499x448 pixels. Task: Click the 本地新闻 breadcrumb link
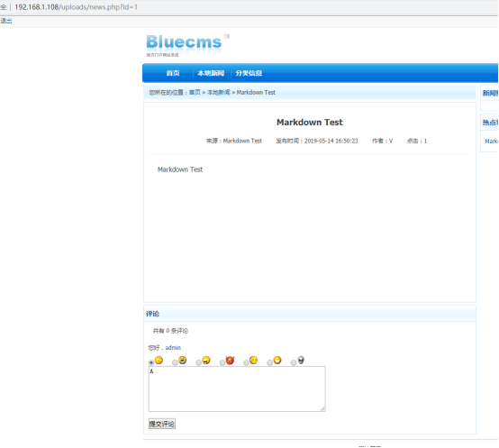pyautogui.click(x=219, y=92)
